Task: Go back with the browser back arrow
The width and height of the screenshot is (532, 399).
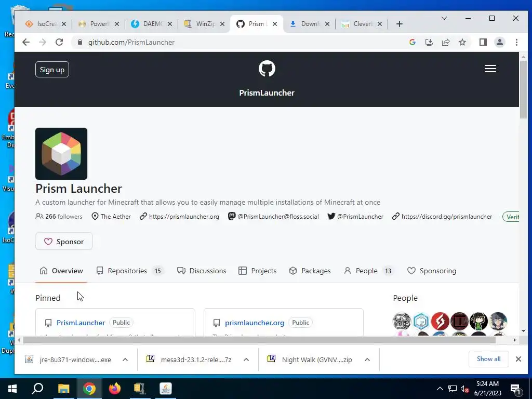Action: point(26,42)
